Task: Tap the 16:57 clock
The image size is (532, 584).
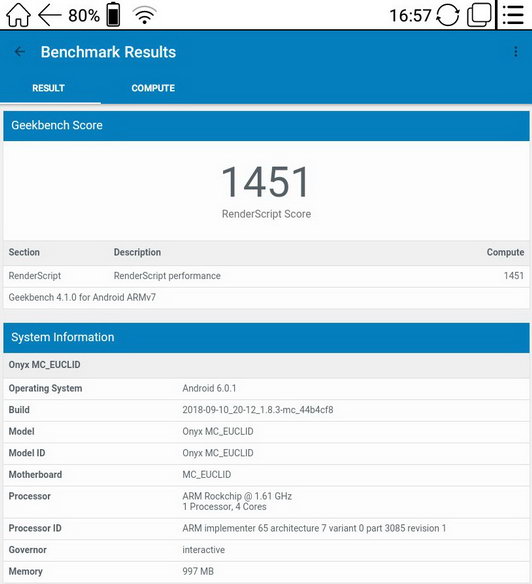Action: click(x=410, y=16)
